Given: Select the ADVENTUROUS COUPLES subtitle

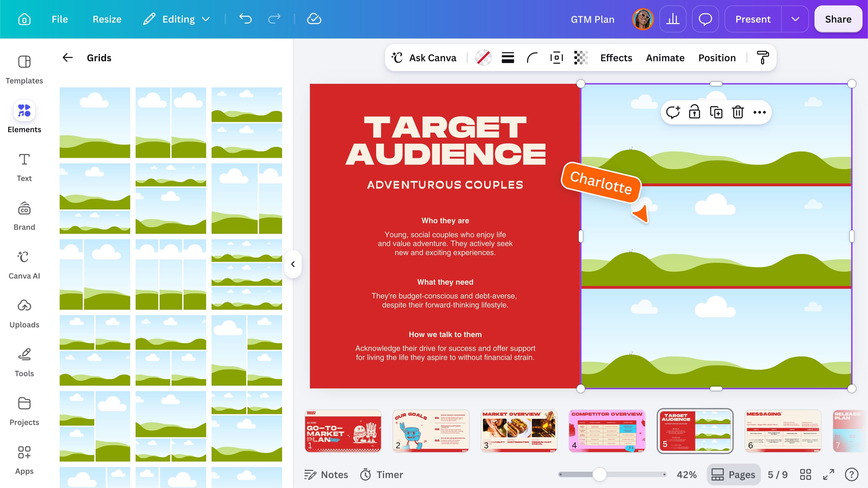Looking at the screenshot, I should (x=445, y=185).
